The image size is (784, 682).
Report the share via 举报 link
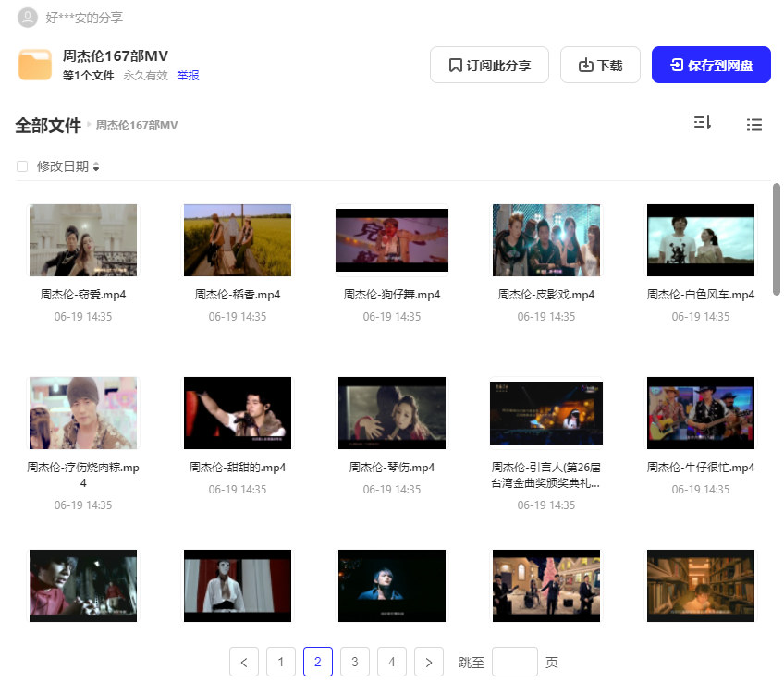[x=188, y=76]
